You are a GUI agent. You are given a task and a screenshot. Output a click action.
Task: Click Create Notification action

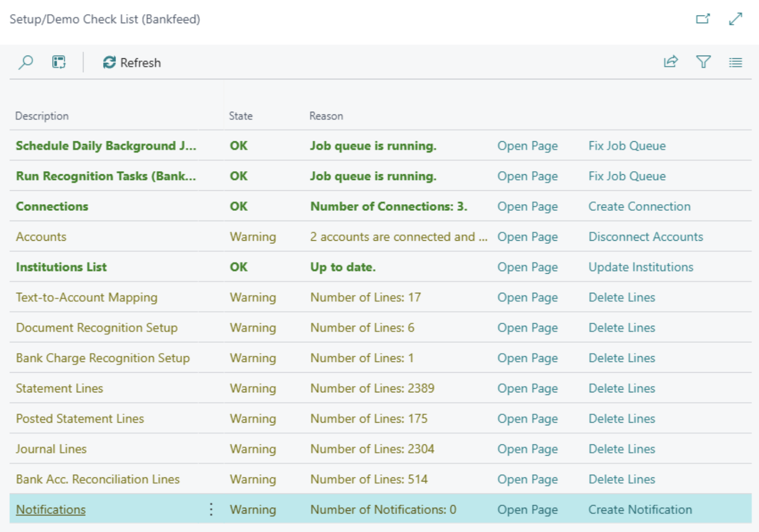(x=640, y=509)
